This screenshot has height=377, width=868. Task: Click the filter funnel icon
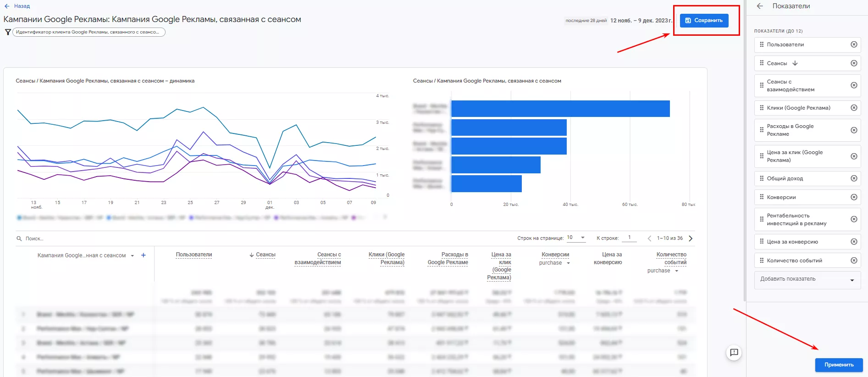(x=8, y=32)
